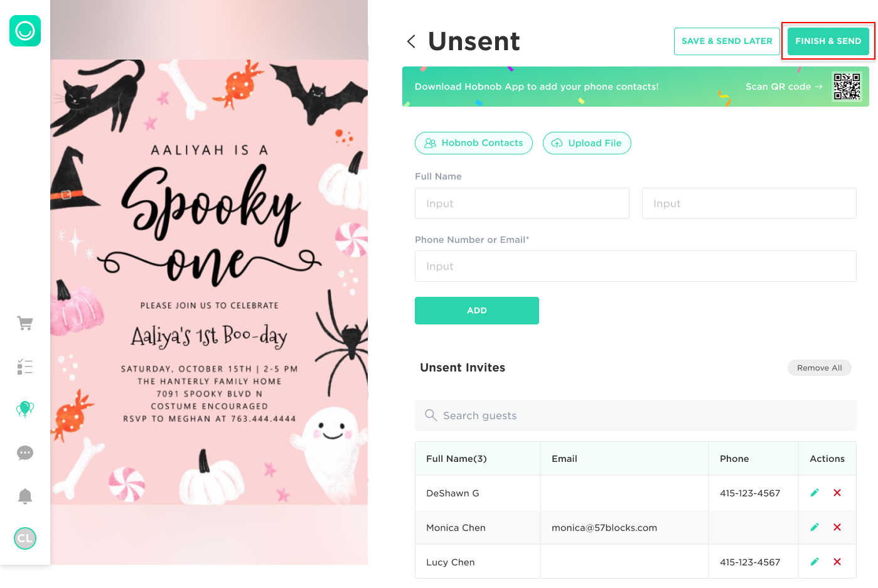Click the CL profile avatar
This screenshot has width=878, height=588.
click(x=25, y=538)
